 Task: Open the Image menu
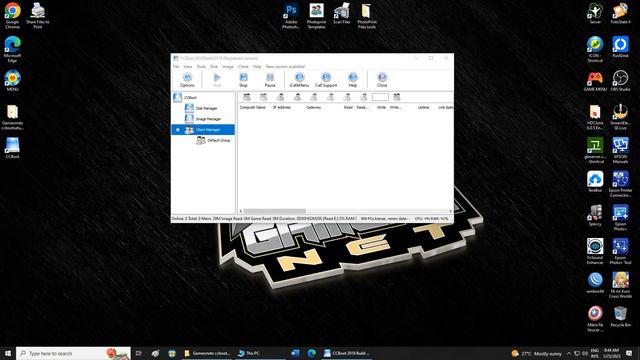coord(227,67)
